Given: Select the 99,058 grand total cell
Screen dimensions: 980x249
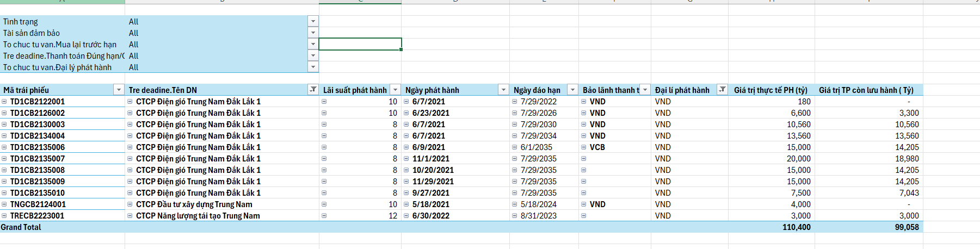Looking at the screenshot, I should click(868, 227).
